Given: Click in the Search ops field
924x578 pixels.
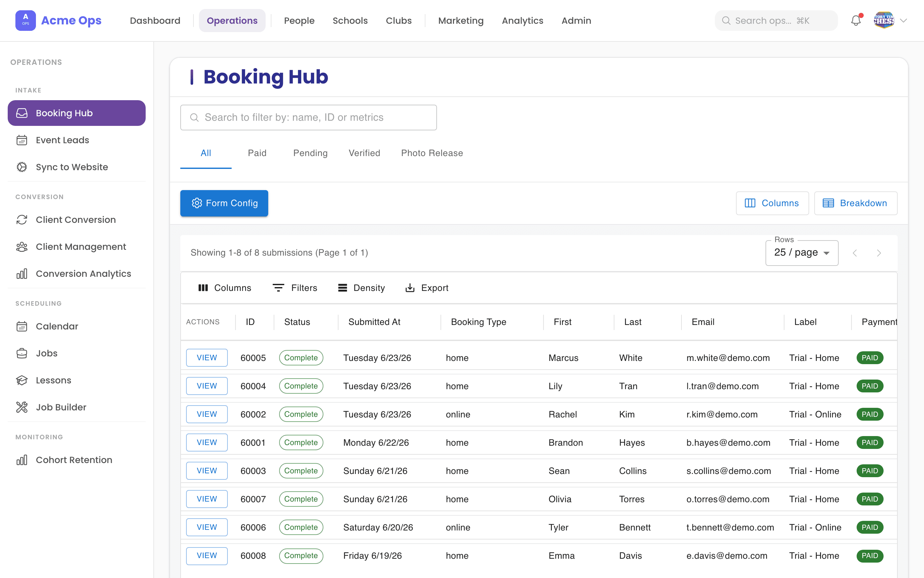Looking at the screenshot, I should (x=776, y=21).
